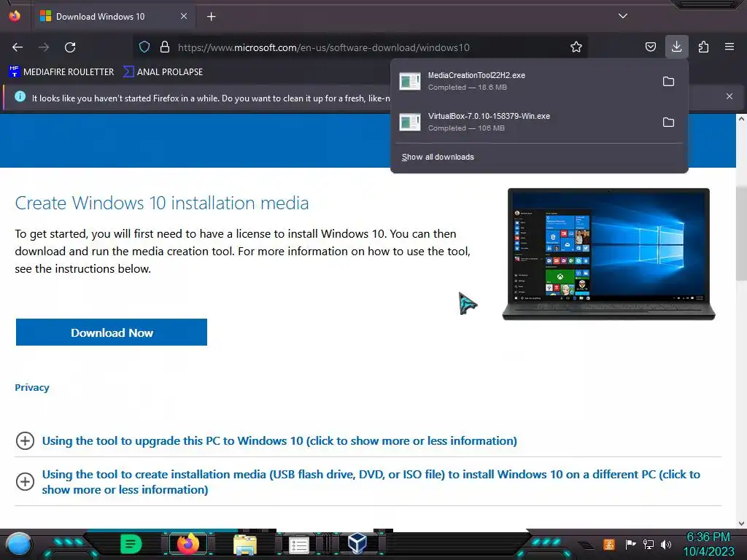747x560 pixels.
Task: Click the Download Now button
Action: pos(112,332)
